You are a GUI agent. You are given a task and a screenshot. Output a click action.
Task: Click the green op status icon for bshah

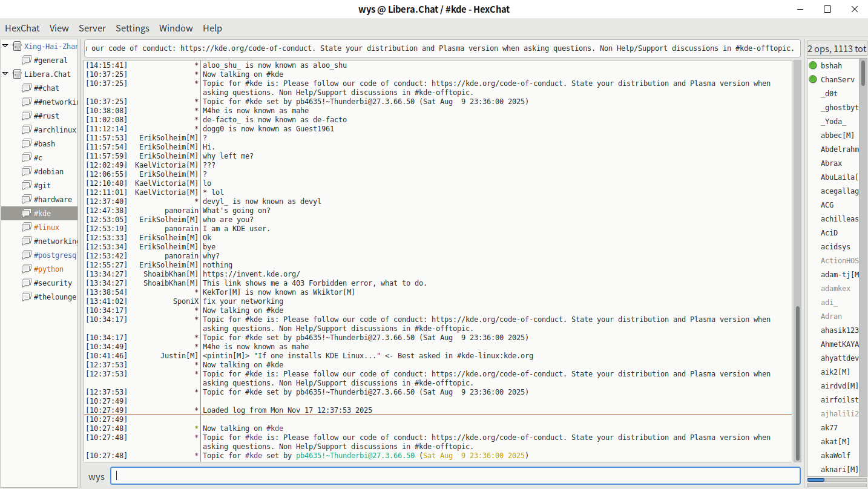click(813, 65)
